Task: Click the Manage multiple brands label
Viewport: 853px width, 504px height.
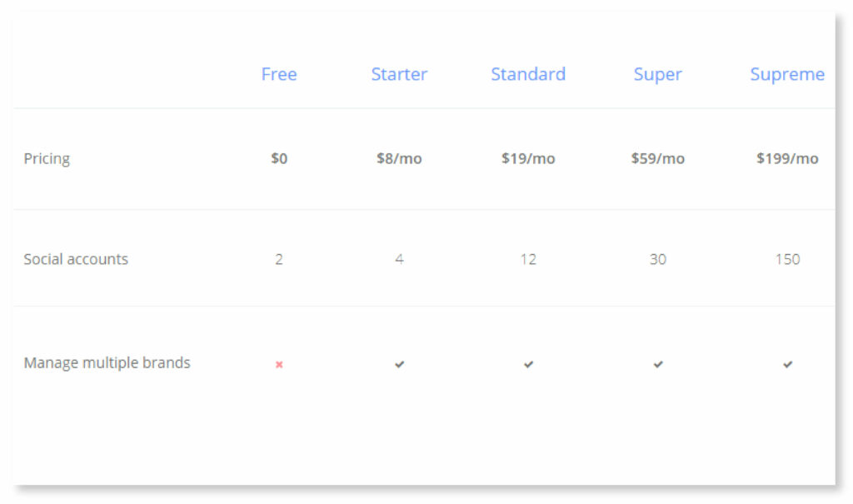Action: (x=107, y=362)
